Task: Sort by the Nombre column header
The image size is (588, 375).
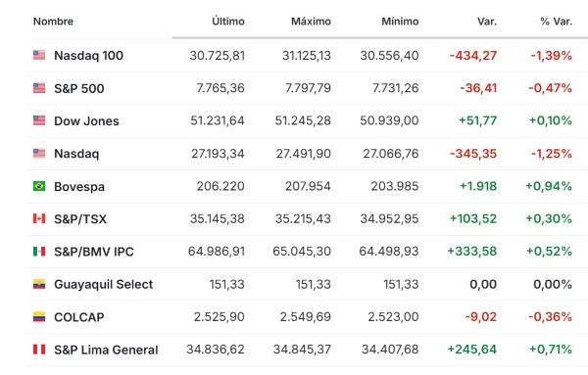Action: click(x=53, y=22)
